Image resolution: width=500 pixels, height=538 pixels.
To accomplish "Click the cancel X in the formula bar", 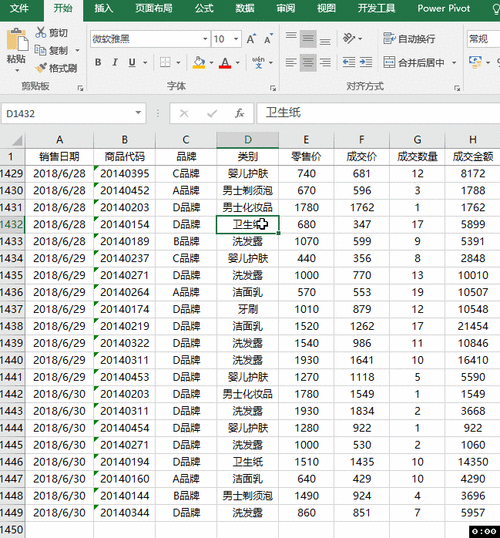I will coord(184,113).
